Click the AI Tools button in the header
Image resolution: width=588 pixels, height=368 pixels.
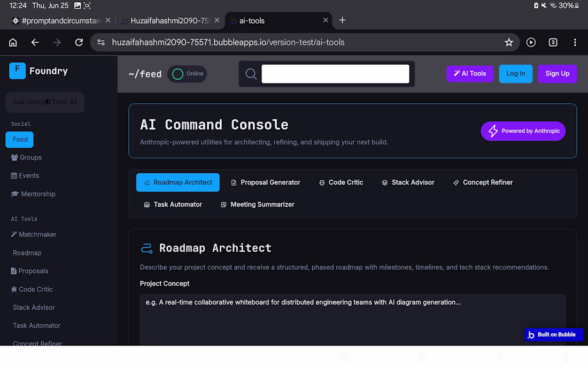click(x=470, y=73)
